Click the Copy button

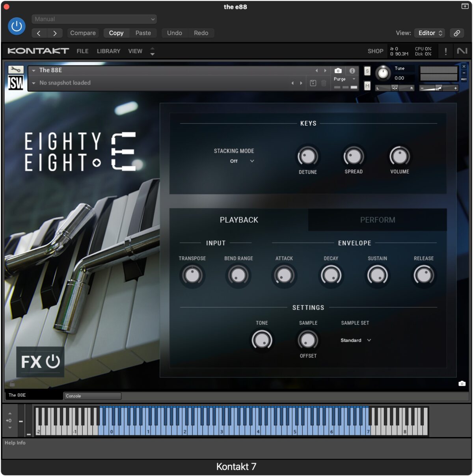(116, 33)
